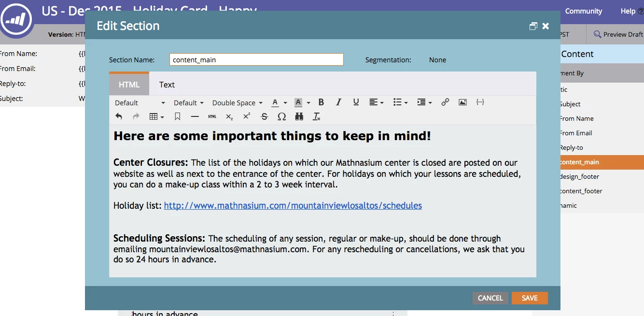Open the font family Default dropdown
The image size is (644, 316).
pos(140,102)
